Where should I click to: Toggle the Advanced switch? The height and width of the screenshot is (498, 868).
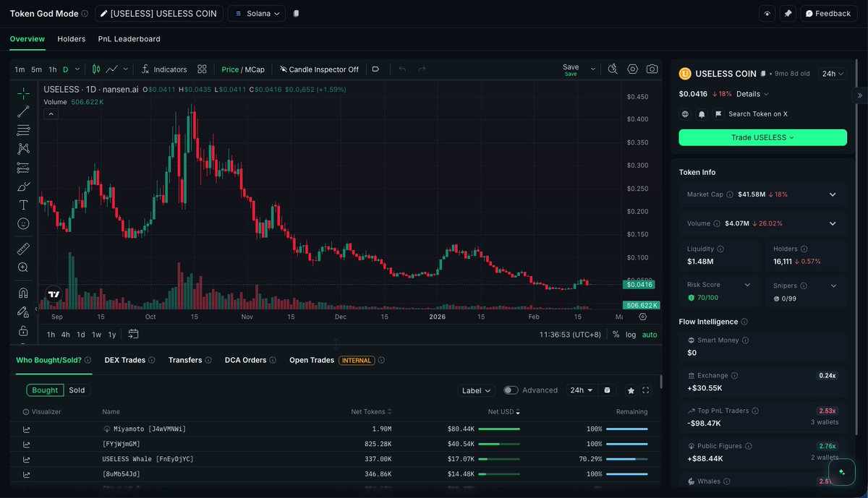(x=511, y=390)
